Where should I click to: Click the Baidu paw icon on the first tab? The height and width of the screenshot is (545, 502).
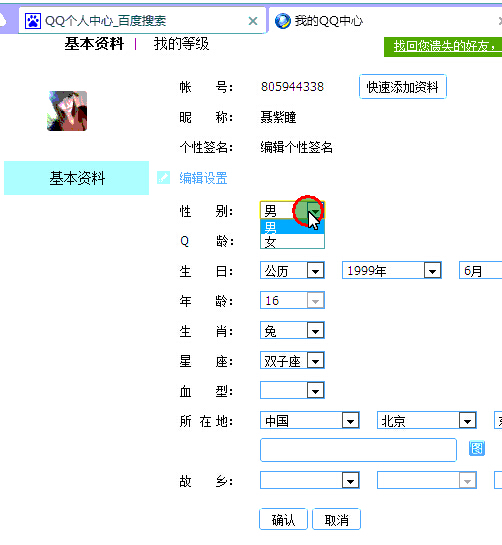point(33,21)
